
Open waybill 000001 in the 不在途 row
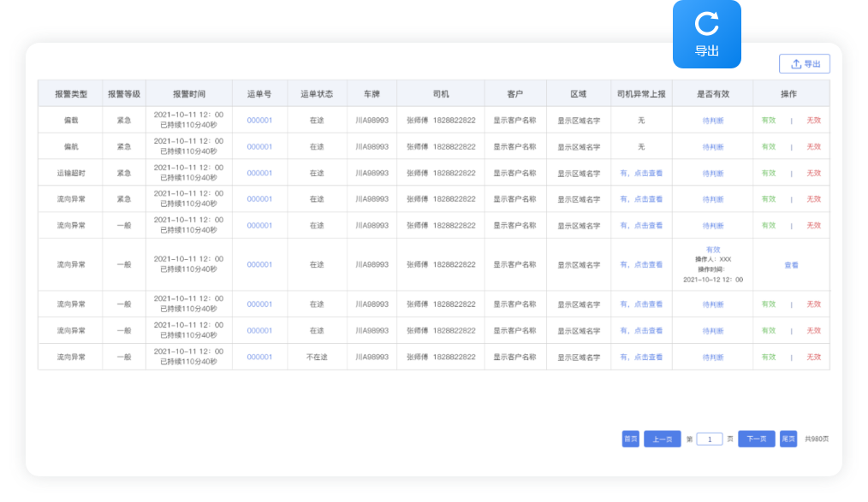coord(259,357)
